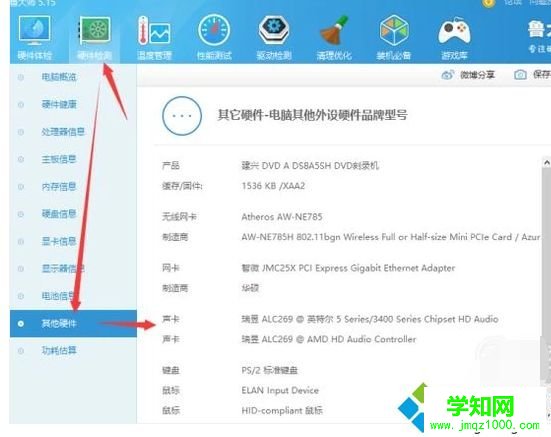Open the 硬件体检 hardware checkup section

34,38
